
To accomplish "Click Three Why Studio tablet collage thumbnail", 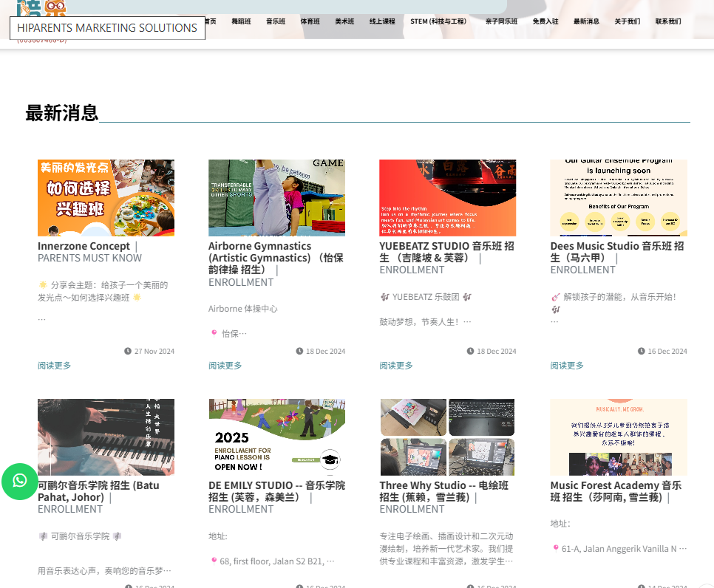I will tap(448, 437).
